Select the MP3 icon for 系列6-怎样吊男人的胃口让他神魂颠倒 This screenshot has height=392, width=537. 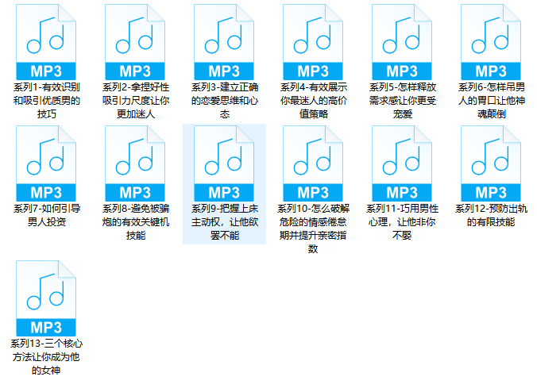click(491, 42)
